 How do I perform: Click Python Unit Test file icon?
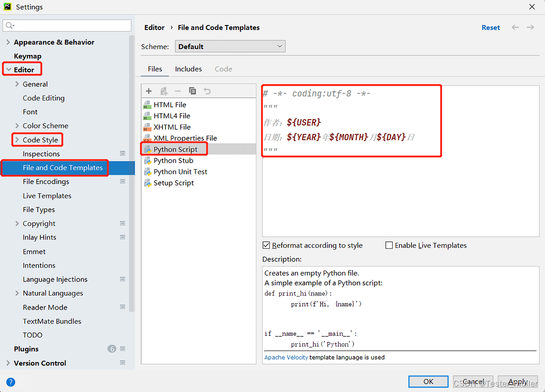(x=148, y=172)
